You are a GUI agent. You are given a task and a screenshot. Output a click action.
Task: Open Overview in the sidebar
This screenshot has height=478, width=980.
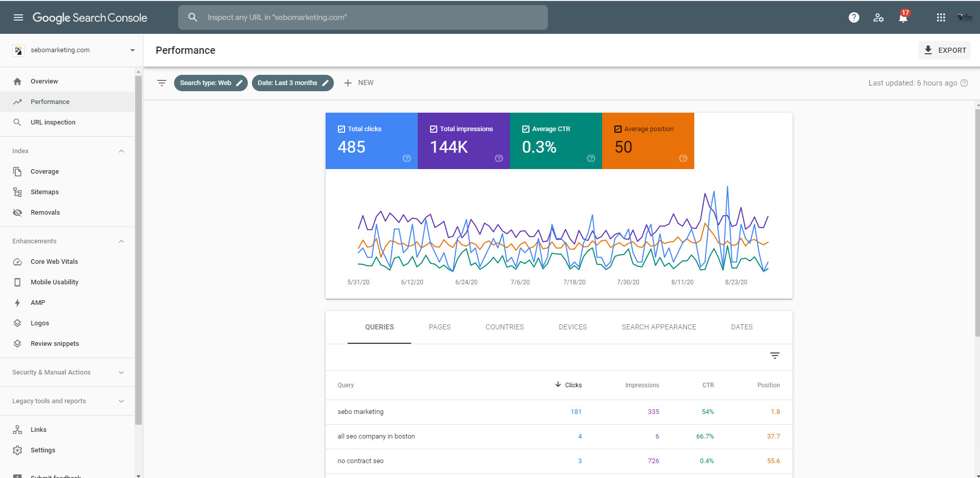67,81
